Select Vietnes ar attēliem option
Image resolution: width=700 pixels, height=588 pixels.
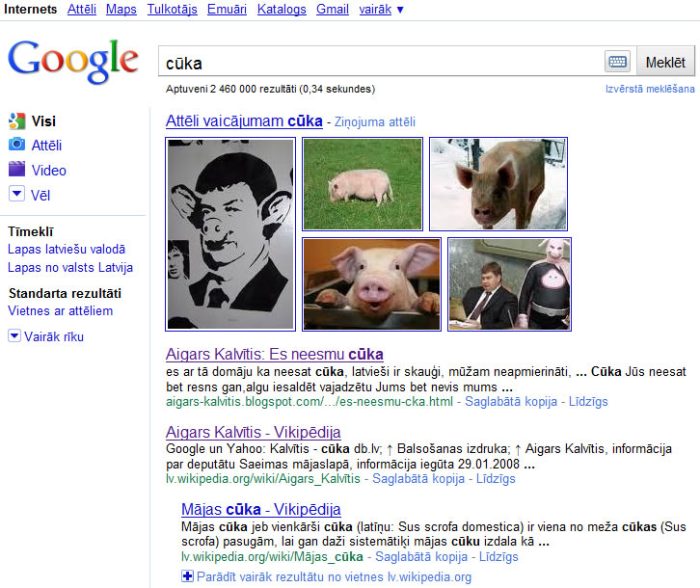[61, 310]
